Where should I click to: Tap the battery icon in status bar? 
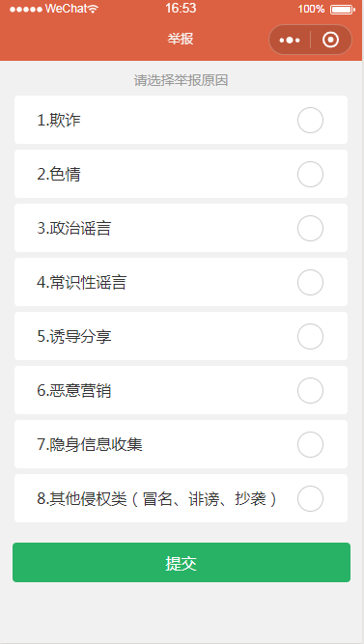pos(343,9)
